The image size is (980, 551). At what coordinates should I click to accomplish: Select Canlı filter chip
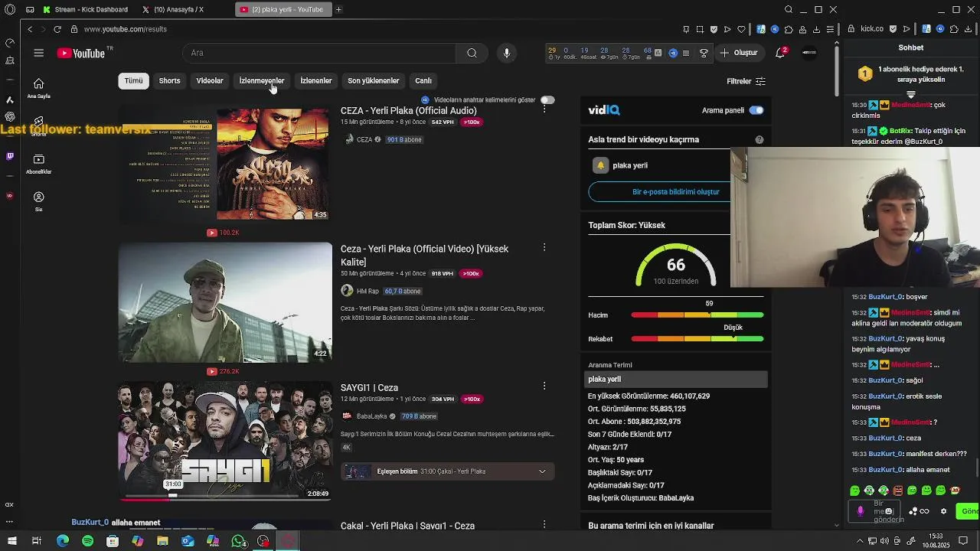(423, 81)
